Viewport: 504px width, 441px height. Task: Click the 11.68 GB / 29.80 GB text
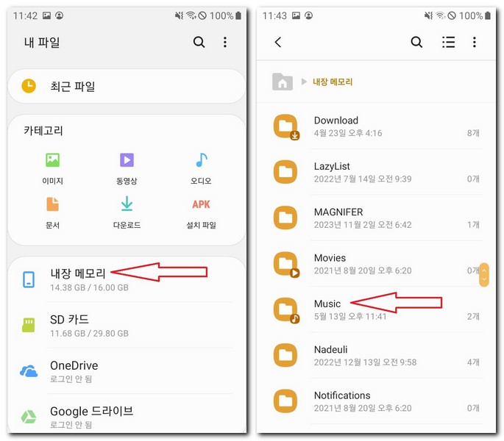point(89,334)
